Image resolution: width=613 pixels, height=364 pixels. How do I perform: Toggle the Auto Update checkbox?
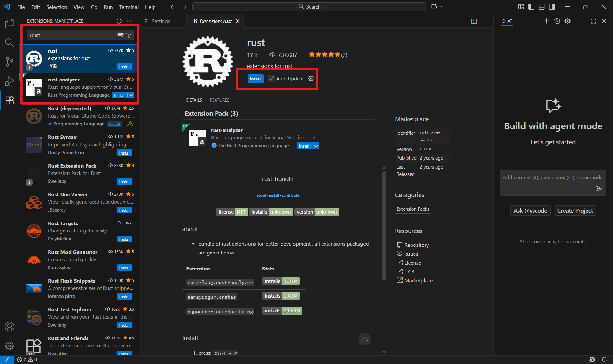pyautogui.click(x=271, y=79)
